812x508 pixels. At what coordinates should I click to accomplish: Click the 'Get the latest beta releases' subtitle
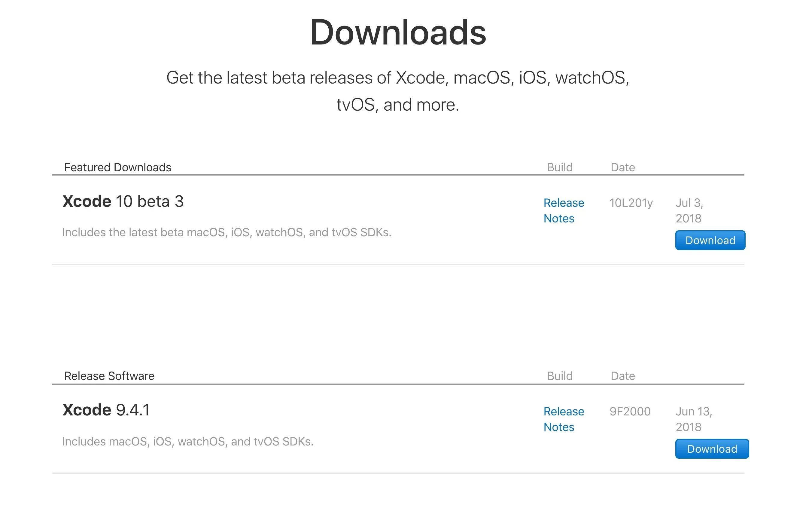(398, 91)
